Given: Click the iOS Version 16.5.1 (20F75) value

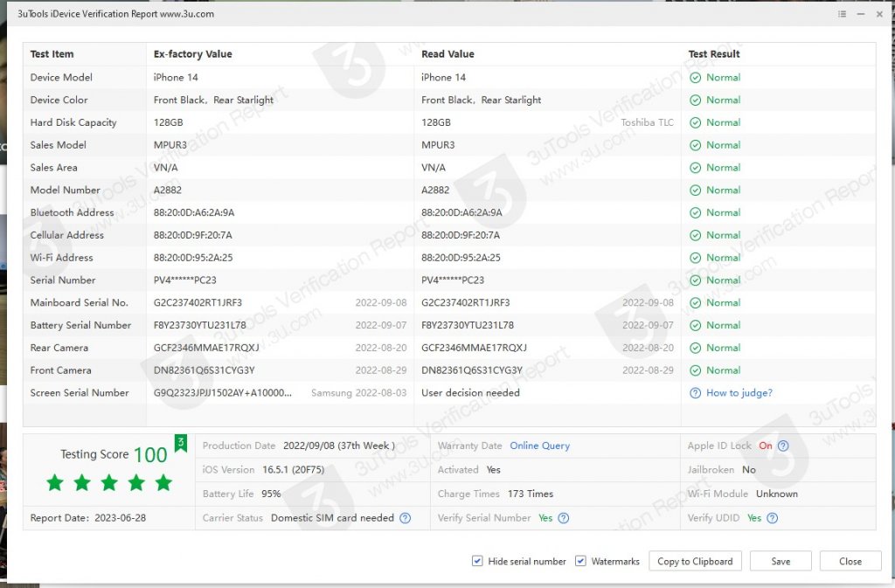Looking at the screenshot, I should click(x=293, y=470).
